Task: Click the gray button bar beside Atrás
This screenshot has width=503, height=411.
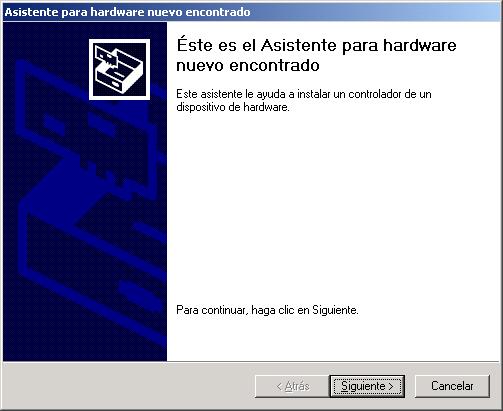Action: pos(128,386)
